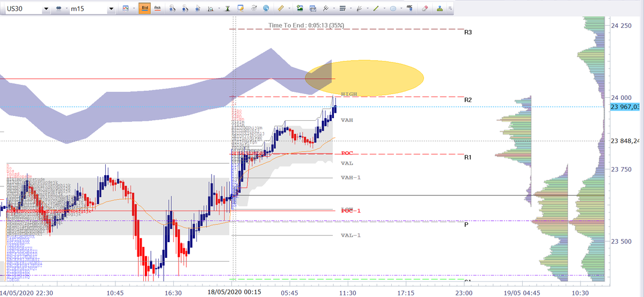This screenshot has height=297, width=644.
Task: Click the horizontal lines levels icon
Action: (x=342, y=8)
